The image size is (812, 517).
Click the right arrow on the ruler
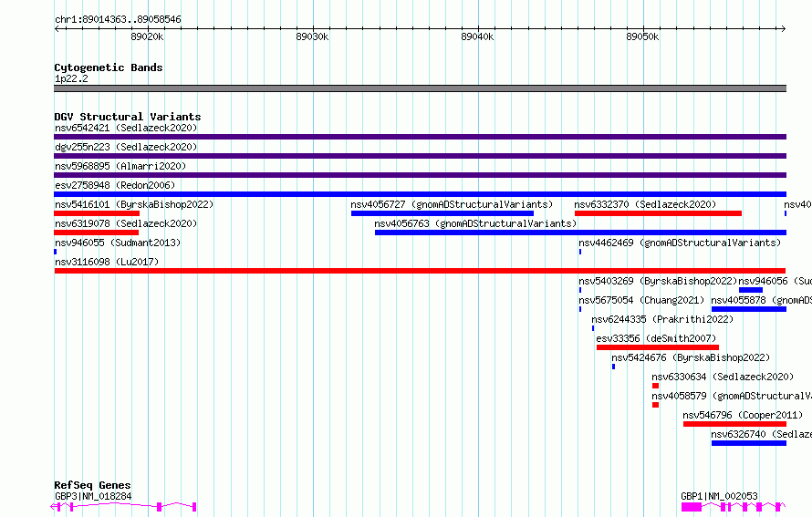(784, 28)
